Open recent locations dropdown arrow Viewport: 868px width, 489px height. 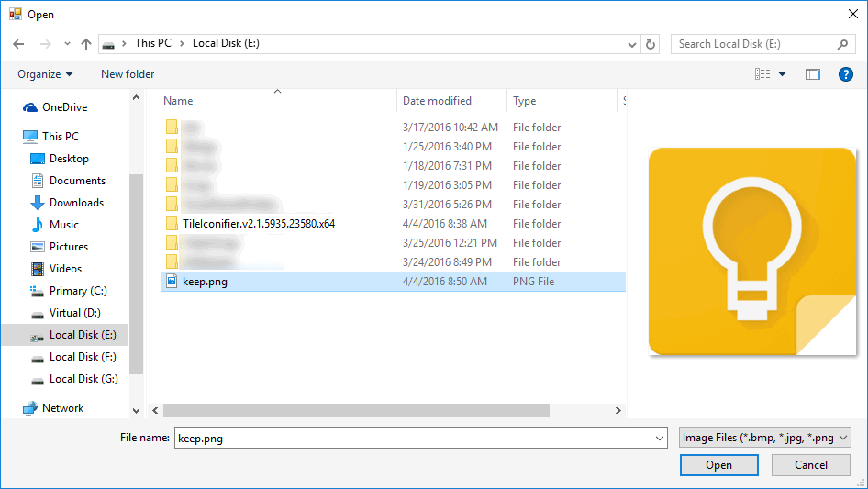click(x=67, y=44)
